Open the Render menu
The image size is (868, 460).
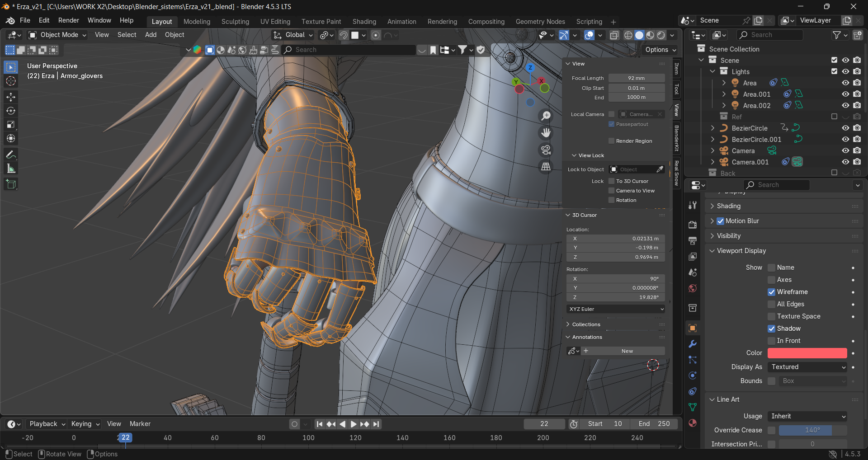[x=68, y=20]
